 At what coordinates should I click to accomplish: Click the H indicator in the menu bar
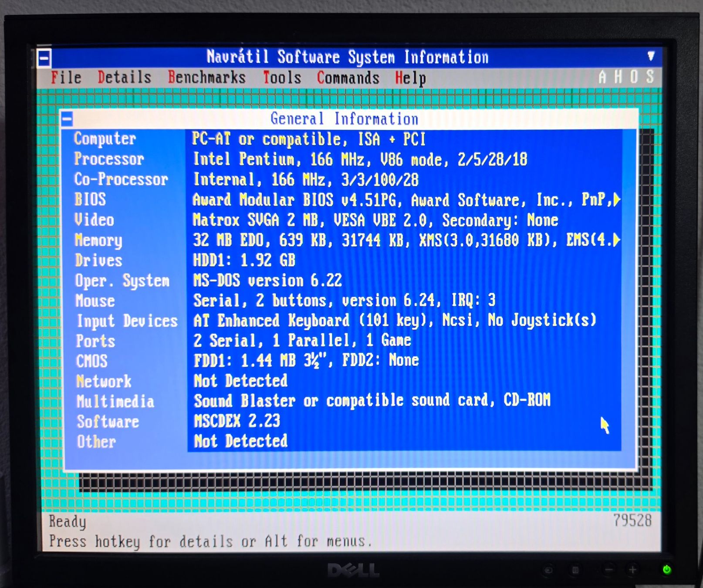(618, 77)
